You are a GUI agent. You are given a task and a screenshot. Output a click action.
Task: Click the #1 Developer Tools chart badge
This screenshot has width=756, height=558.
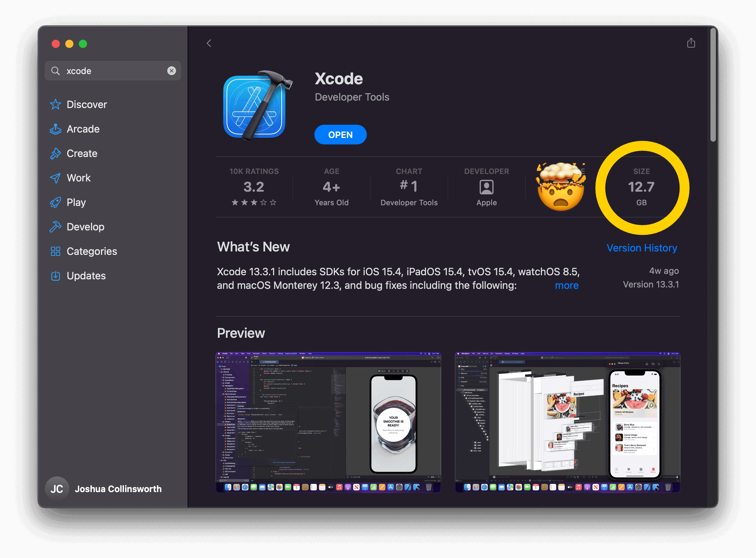pos(409,187)
